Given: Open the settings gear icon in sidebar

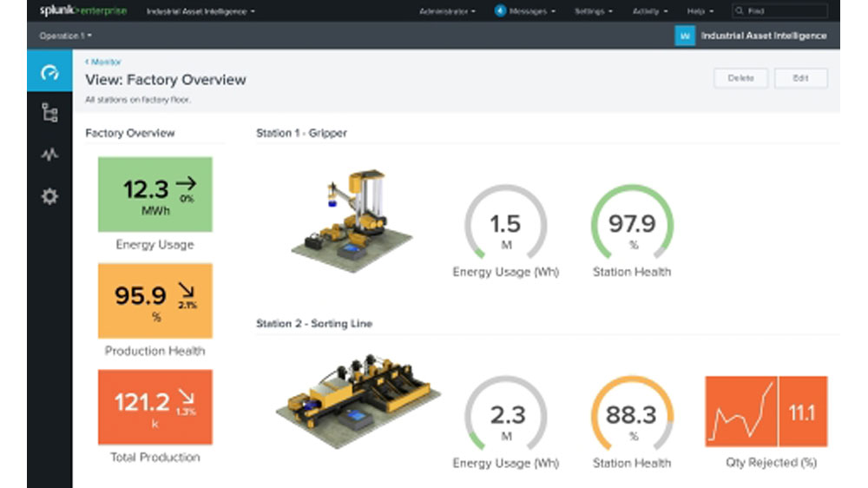Looking at the screenshot, I should (x=49, y=196).
